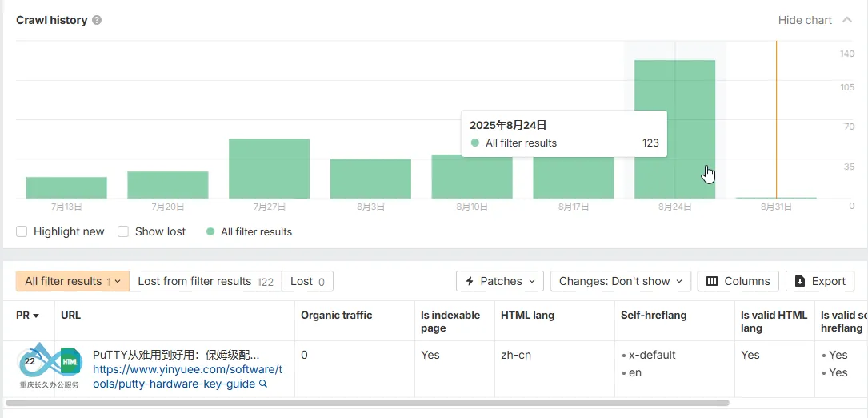Click the 7月20日 chart bar
The image size is (868, 418).
[168, 185]
